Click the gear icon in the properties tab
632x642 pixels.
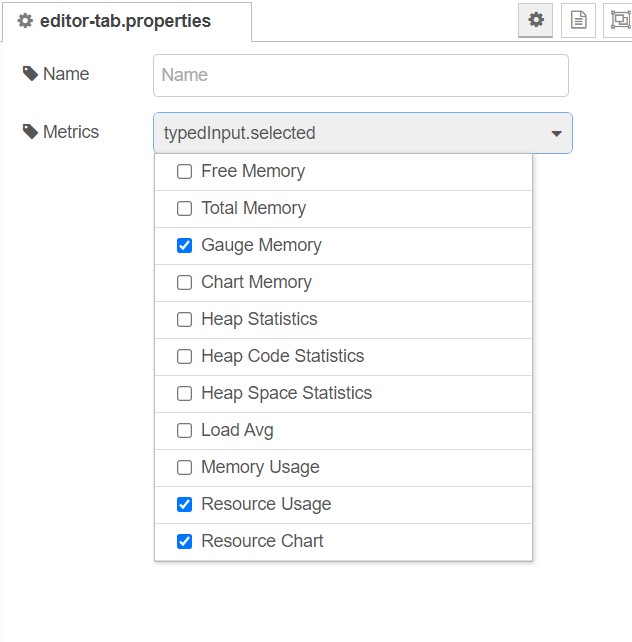click(25, 21)
